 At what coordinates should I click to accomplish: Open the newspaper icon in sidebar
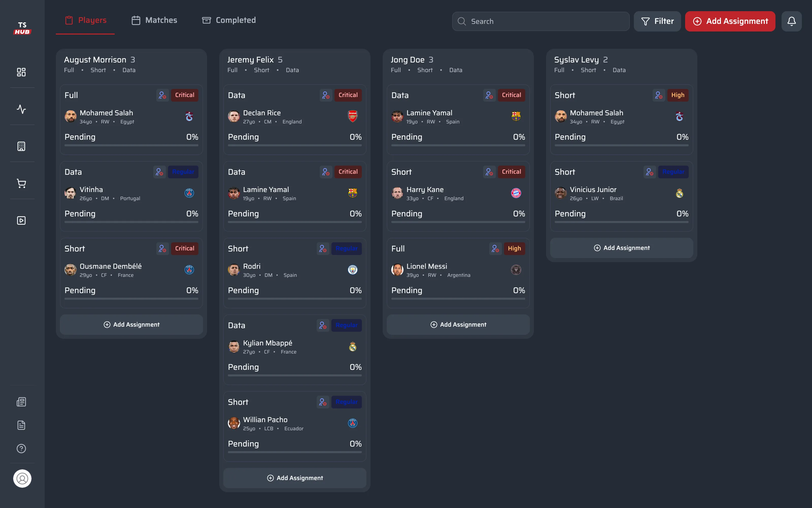[22, 402]
